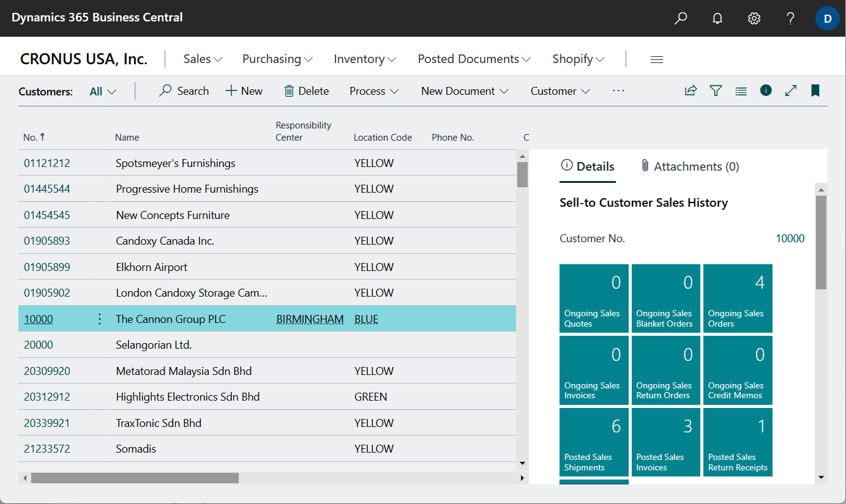The image size is (846, 504).
Task: Select GREEN location for Highlights Electronics
Action: [x=370, y=397]
